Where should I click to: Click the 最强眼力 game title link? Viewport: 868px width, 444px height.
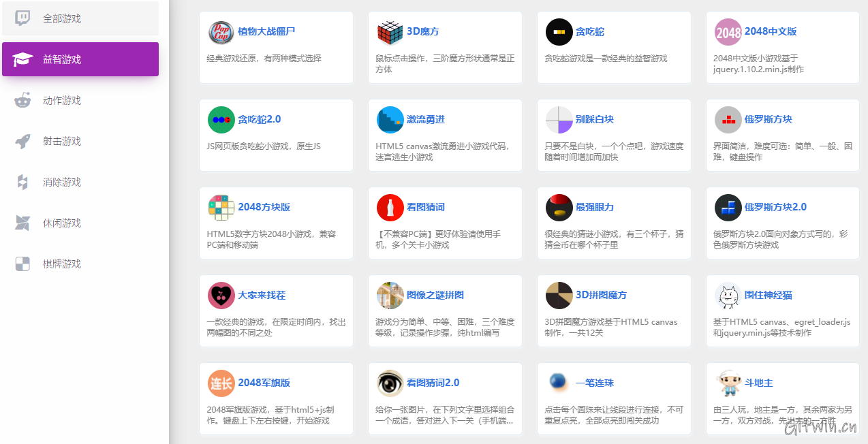pos(594,207)
